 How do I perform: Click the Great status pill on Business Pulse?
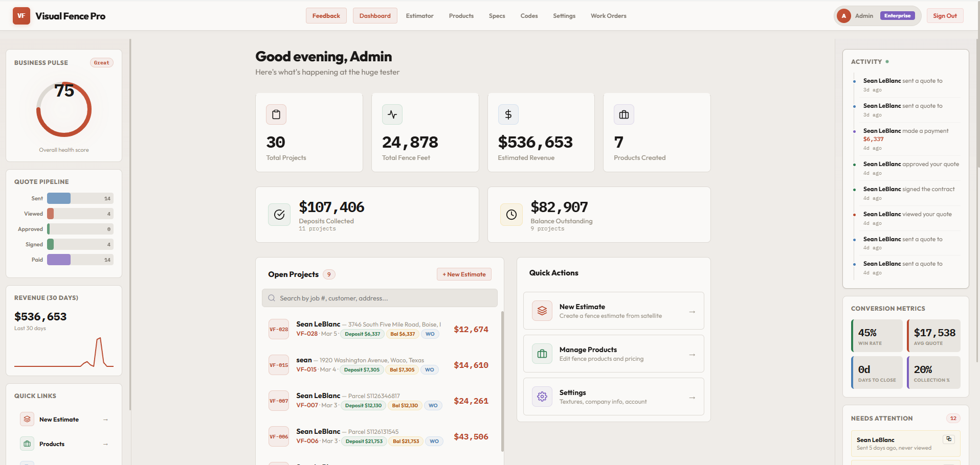coord(101,62)
